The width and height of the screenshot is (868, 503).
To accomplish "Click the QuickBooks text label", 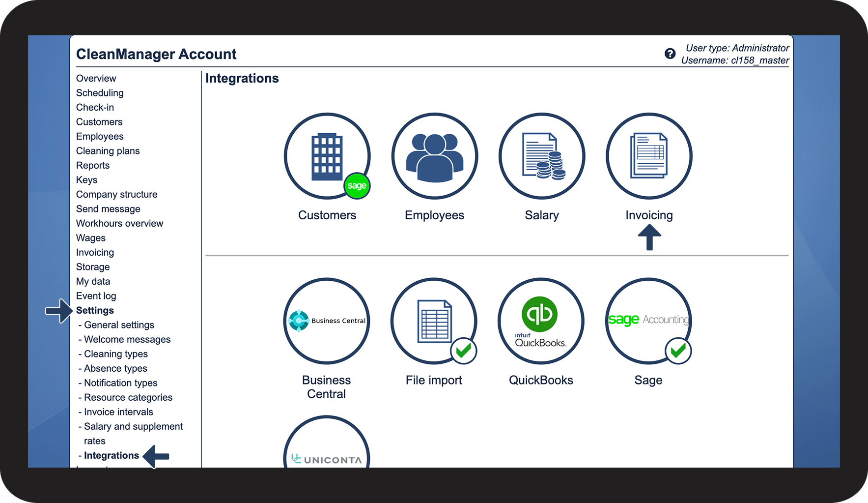I will click(541, 380).
